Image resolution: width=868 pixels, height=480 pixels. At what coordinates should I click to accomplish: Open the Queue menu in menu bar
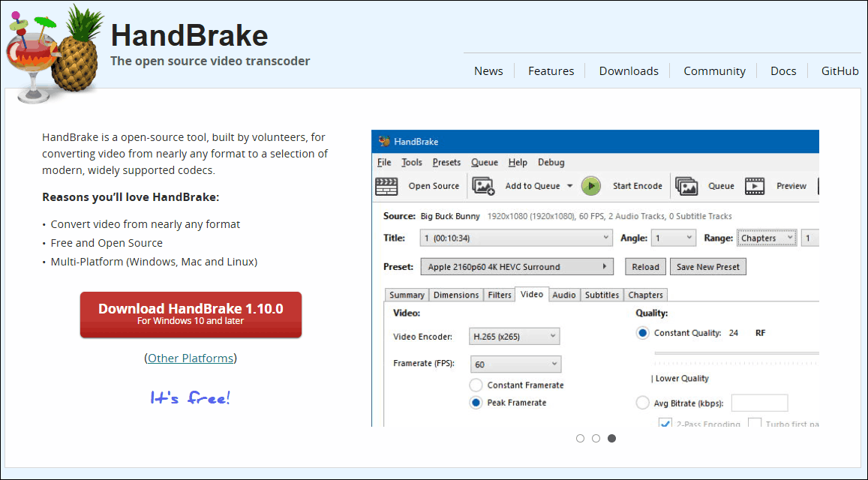pos(485,162)
